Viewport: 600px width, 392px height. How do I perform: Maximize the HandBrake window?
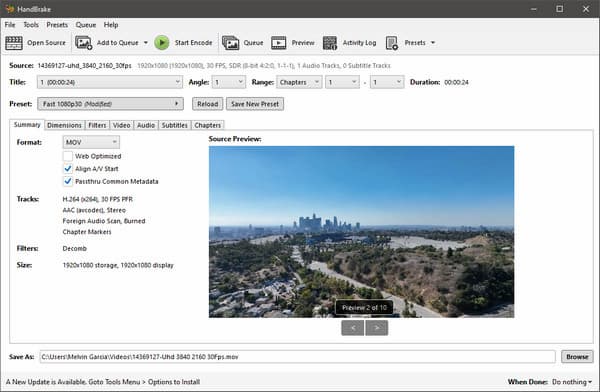pos(559,8)
